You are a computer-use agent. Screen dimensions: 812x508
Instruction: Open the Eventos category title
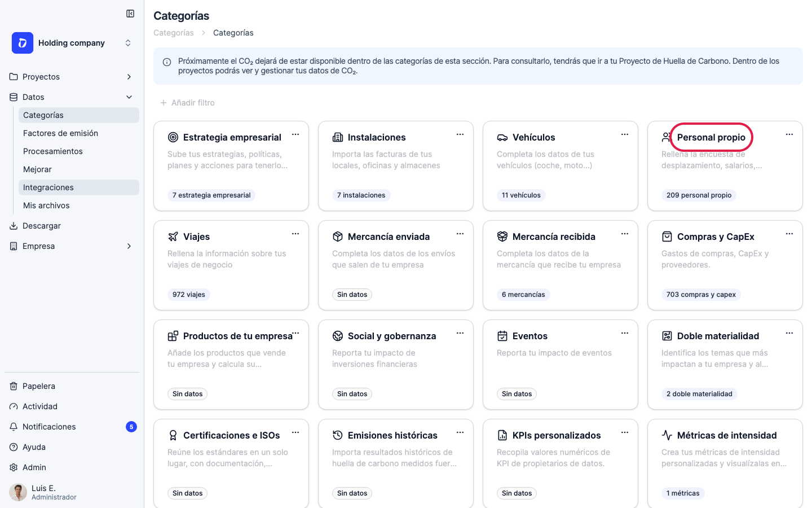tap(530, 336)
